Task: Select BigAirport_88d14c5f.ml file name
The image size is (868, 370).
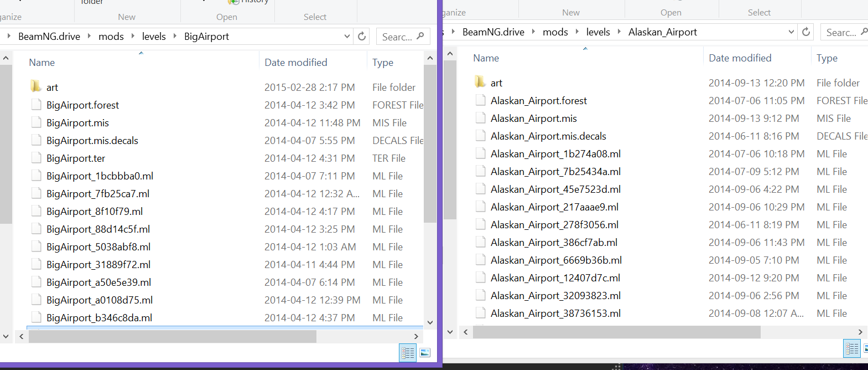Action: (x=98, y=229)
